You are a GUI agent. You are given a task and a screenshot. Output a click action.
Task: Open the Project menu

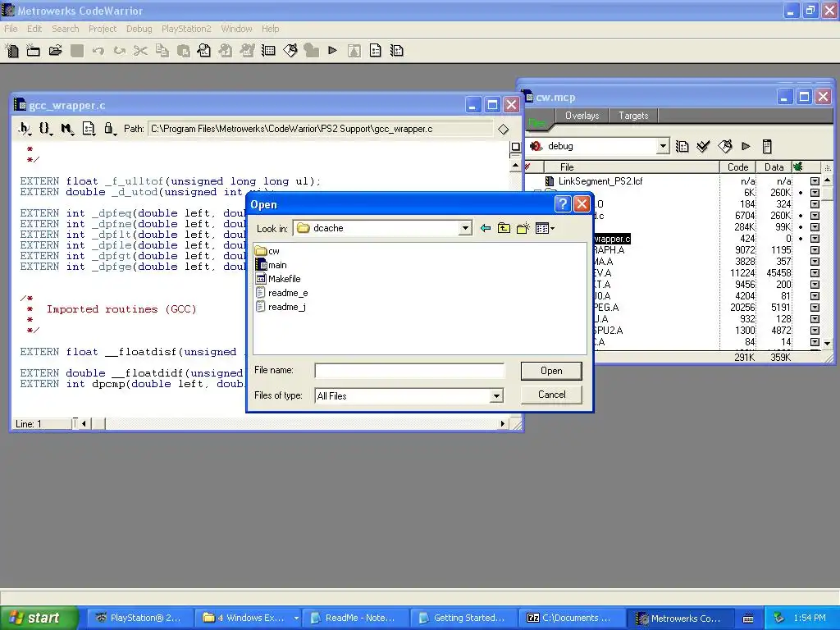pyautogui.click(x=103, y=29)
